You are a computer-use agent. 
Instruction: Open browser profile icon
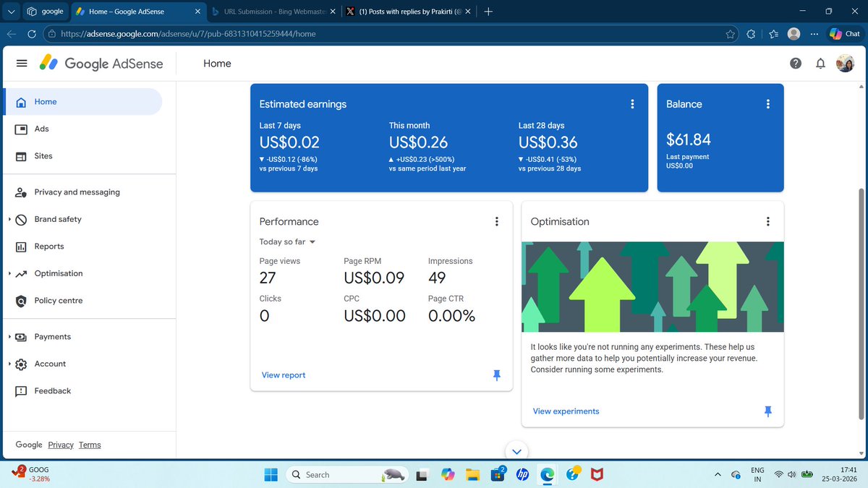[x=793, y=34]
